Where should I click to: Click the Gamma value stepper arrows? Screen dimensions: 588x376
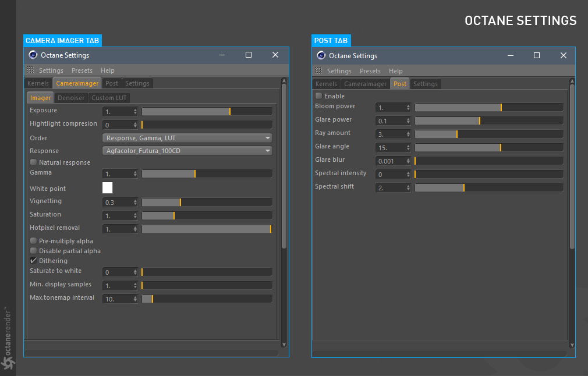(135, 174)
